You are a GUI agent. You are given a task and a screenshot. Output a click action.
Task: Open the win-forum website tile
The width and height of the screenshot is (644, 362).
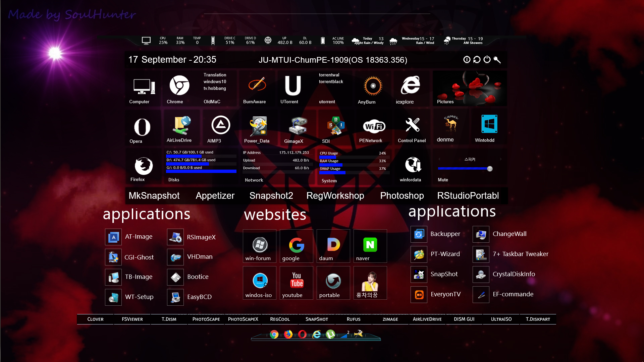pos(259,246)
